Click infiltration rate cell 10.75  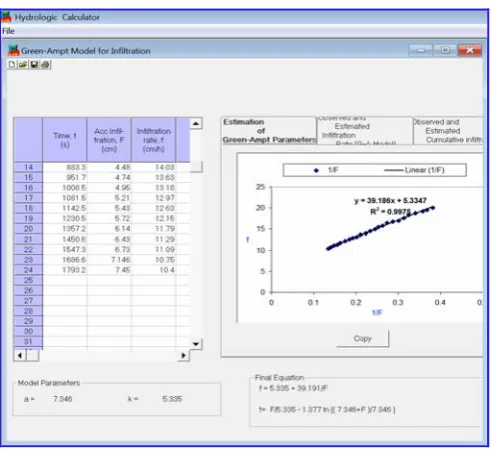pos(154,260)
